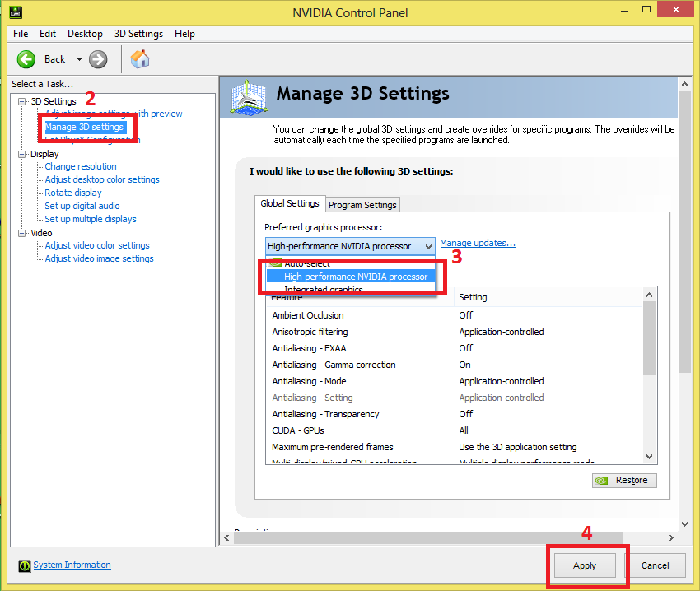Select the Antialiasing - FXAA row
This screenshot has height=591, width=700.
click(x=454, y=349)
